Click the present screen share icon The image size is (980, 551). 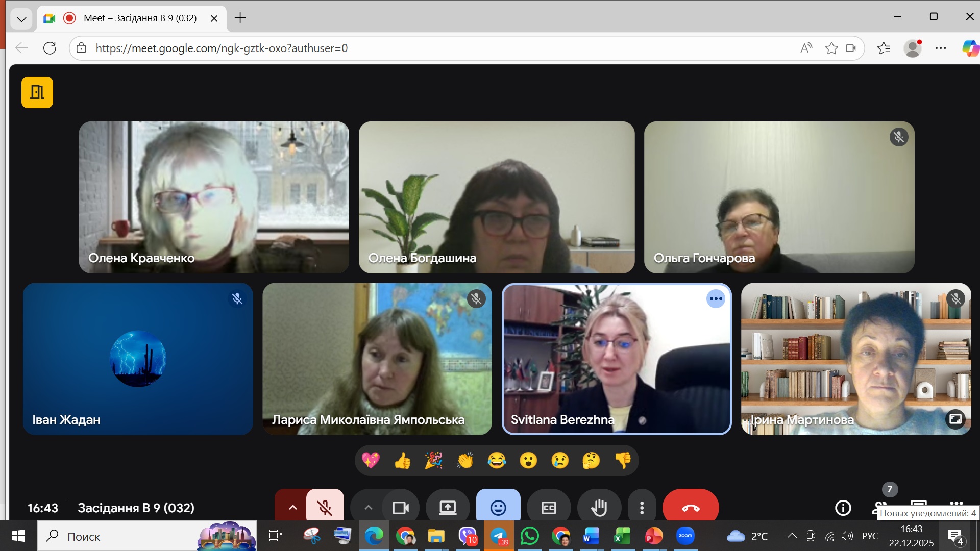coord(448,507)
